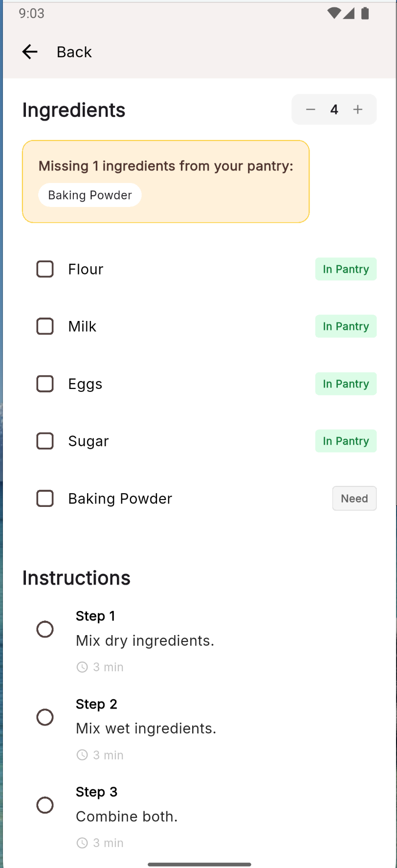
Task: Tap the Wi-Fi status icon
Action: pyautogui.click(x=334, y=13)
